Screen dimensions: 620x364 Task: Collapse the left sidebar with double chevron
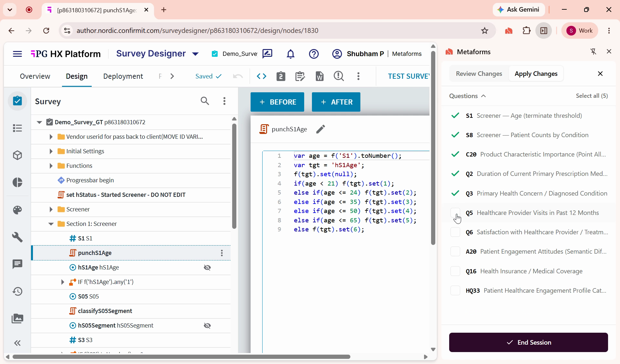17,343
